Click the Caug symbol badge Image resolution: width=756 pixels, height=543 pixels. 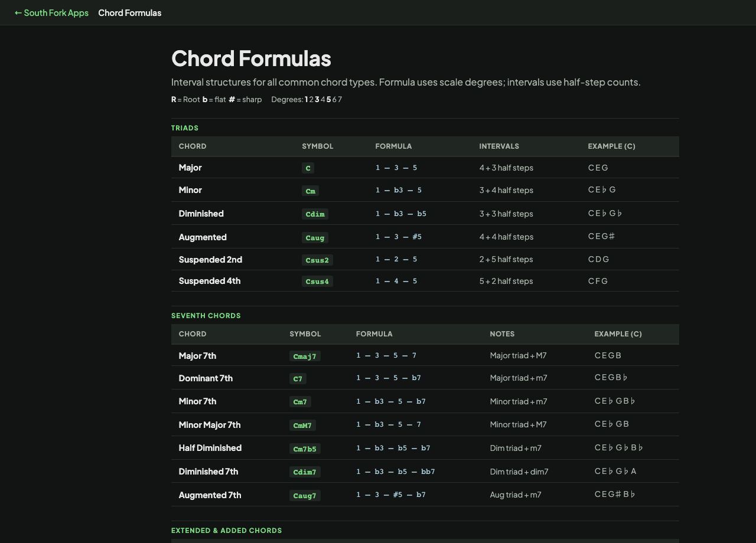click(x=315, y=237)
